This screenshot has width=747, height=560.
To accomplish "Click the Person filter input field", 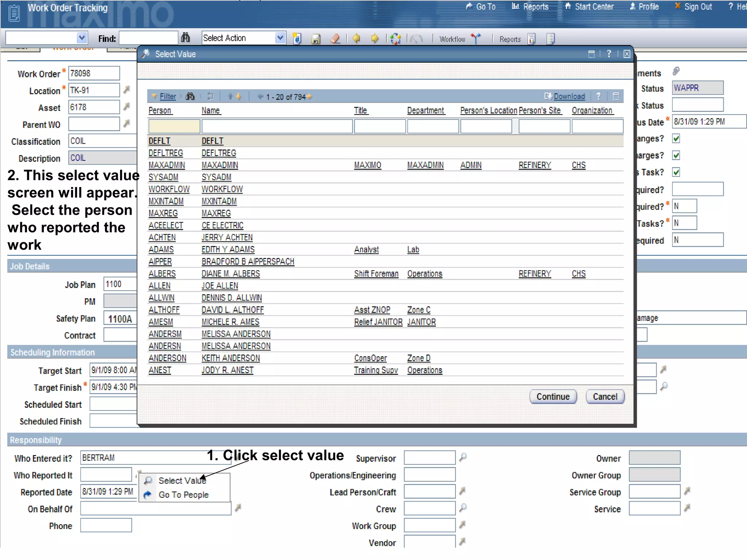I will 174,127.
